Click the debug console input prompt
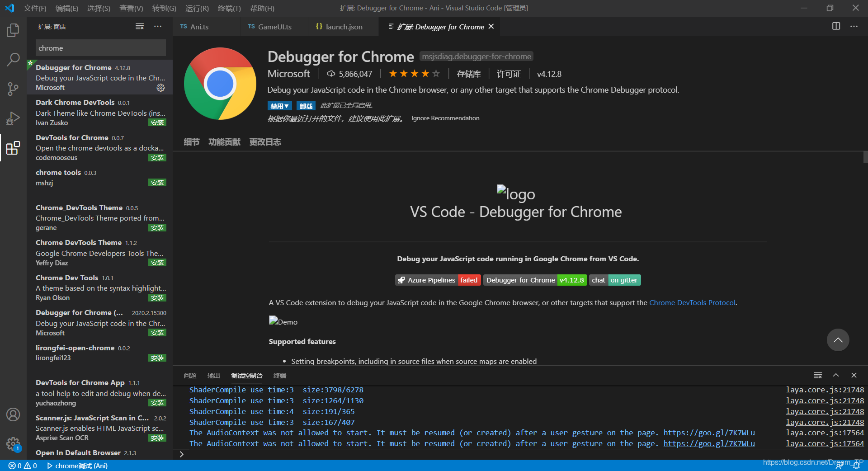The image size is (868, 471). (520, 454)
